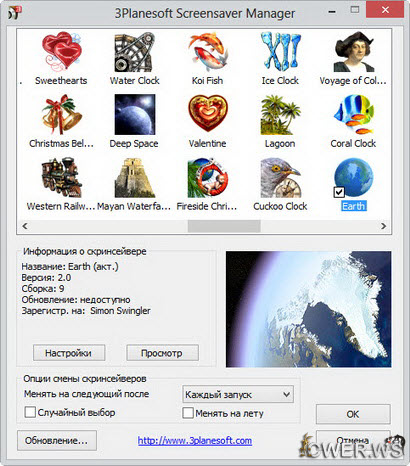
Task: Click the Версия: 2.0 info line
Action: point(46,278)
